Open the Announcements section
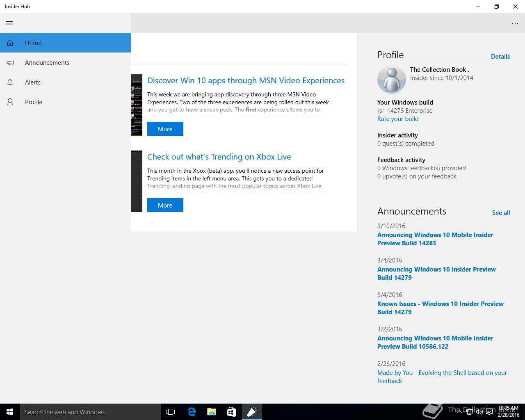Viewport: 525px width, 420px height. [66, 62]
